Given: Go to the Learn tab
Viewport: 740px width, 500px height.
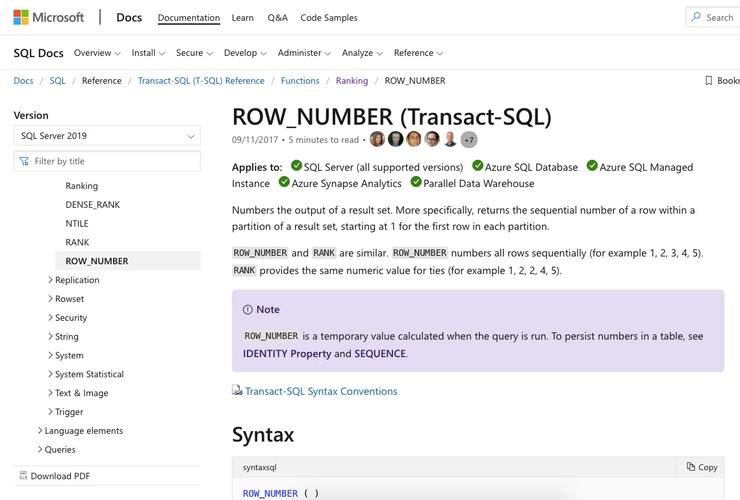Looking at the screenshot, I should point(243,17).
